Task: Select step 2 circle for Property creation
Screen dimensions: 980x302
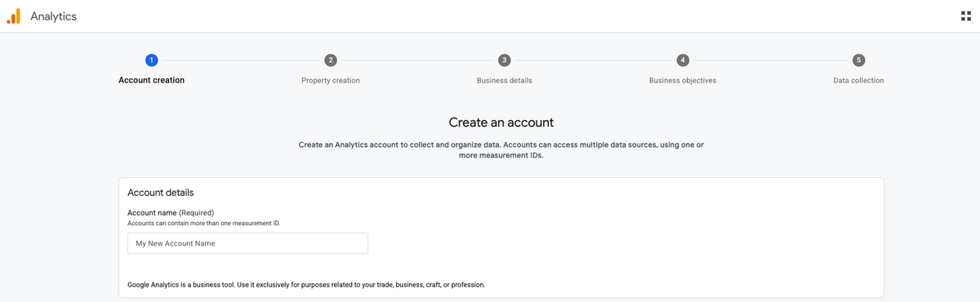Action: [330, 60]
